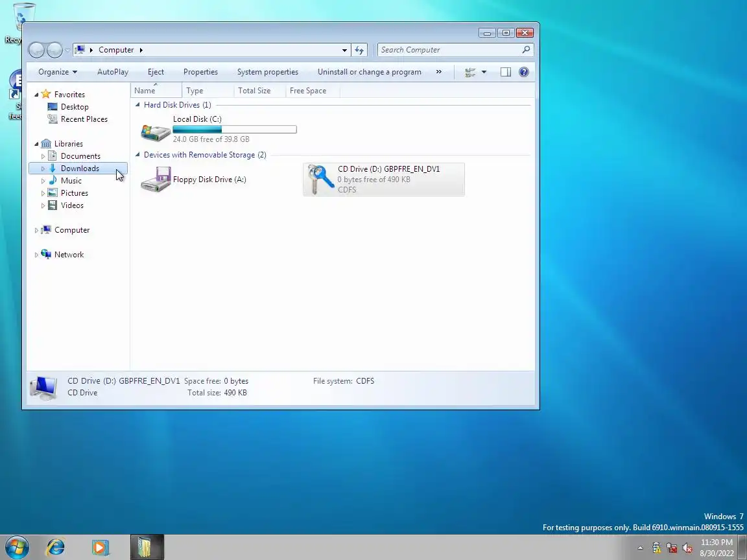The width and height of the screenshot is (747, 560).
Task: Open the Windows Start orb
Action: point(17,547)
